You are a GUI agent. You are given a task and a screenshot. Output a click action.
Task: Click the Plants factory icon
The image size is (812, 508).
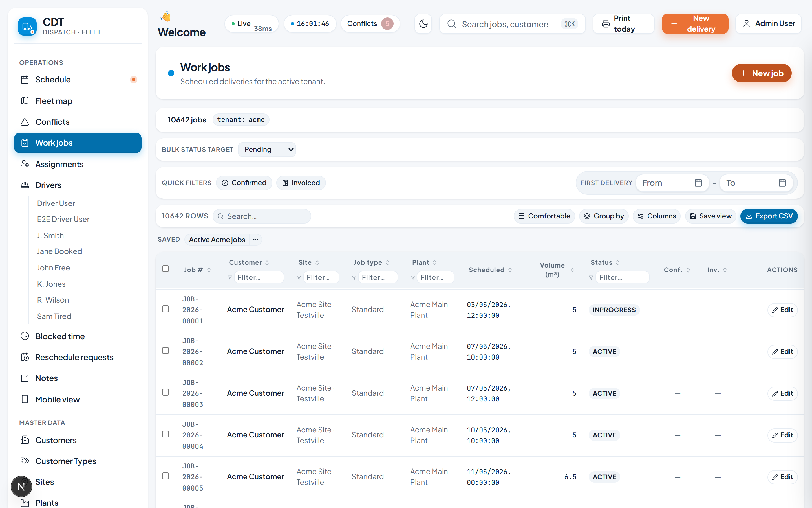(25, 503)
